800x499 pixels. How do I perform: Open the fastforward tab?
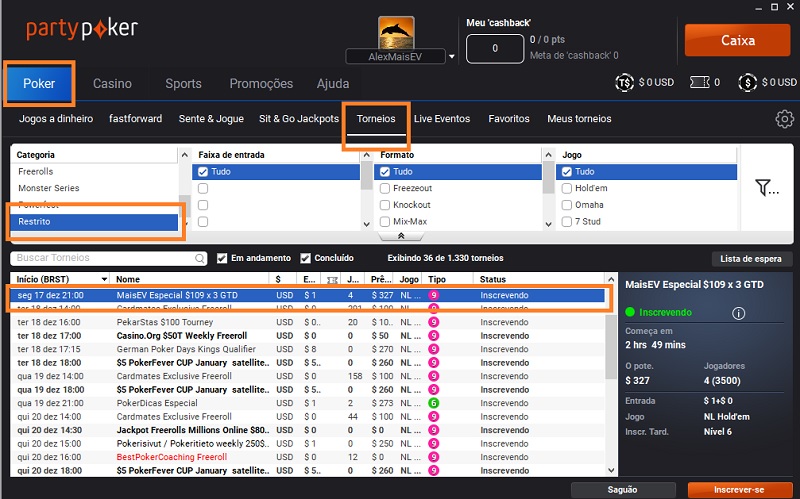point(135,119)
